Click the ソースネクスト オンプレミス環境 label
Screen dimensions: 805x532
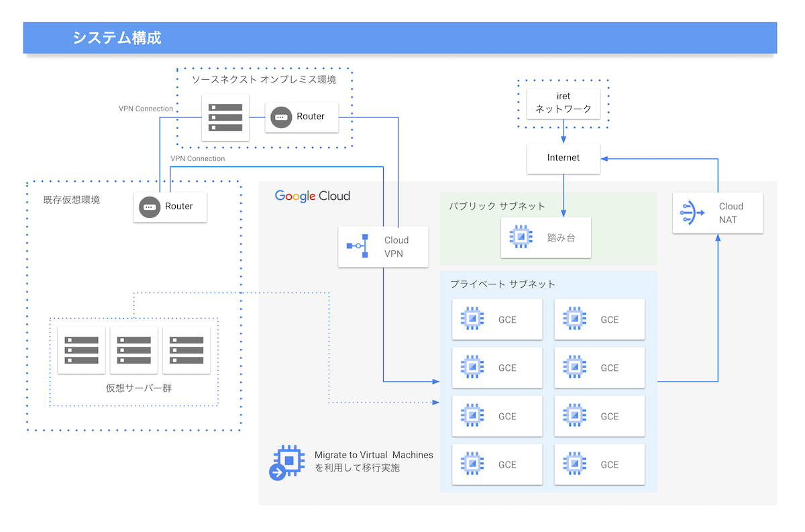264,80
